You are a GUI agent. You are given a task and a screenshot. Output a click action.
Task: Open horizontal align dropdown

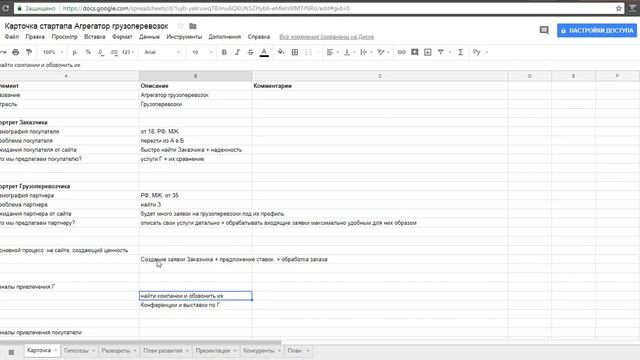333,52
